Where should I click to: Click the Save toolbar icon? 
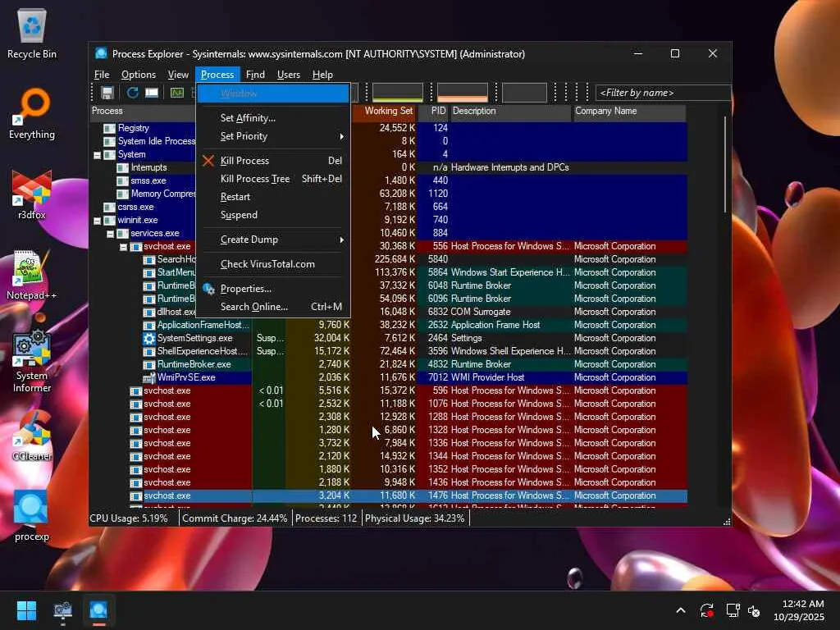click(x=107, y=93)
